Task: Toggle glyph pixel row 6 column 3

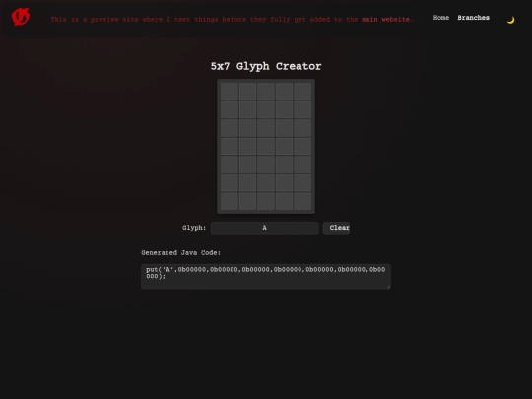Action: tap(266, 183)
